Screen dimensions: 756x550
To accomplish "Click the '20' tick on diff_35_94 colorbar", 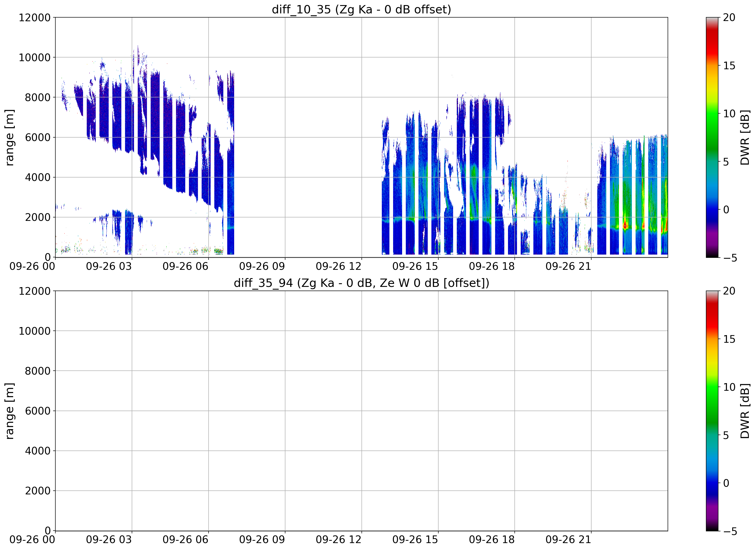I will click(x=729, y=291).
